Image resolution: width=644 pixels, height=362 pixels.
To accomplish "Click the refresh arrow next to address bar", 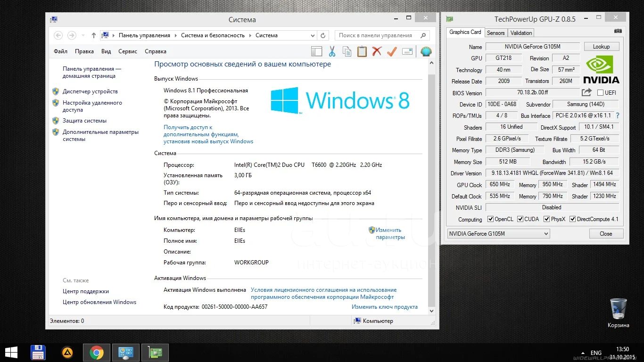I will click(323, 35).
